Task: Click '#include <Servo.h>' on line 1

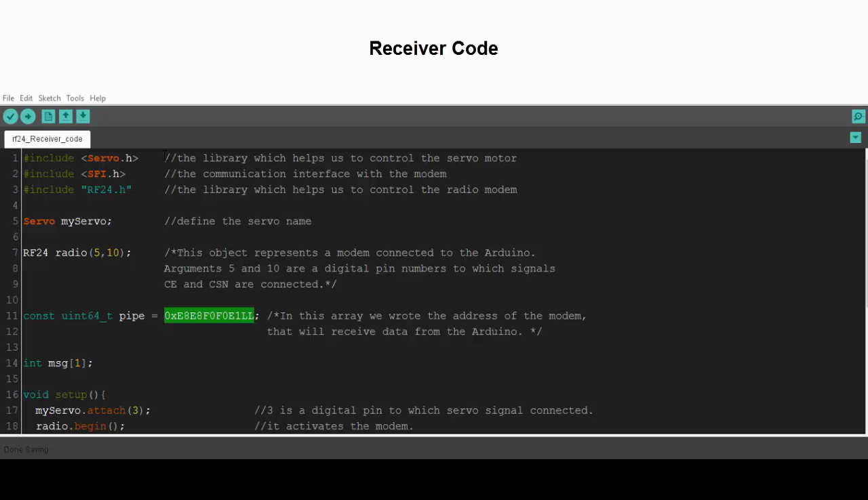Action: (81, 159)
